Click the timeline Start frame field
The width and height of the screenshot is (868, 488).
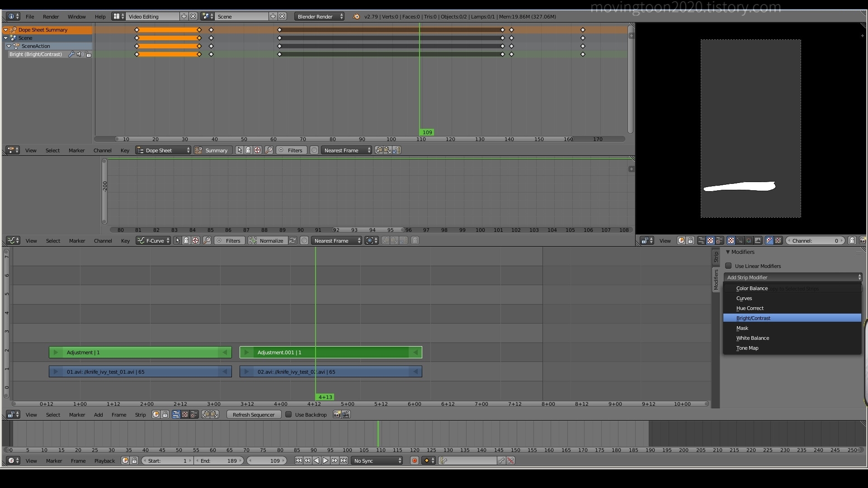click(x=167, y=461)
